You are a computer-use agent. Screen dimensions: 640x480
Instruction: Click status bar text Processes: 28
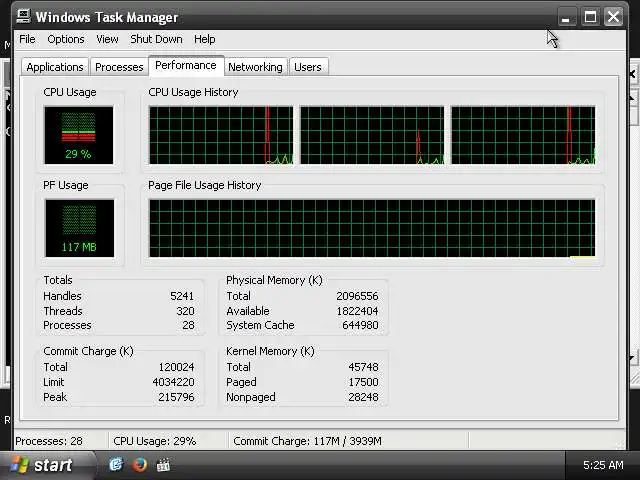pyautogui.click(x=49, y=441)
